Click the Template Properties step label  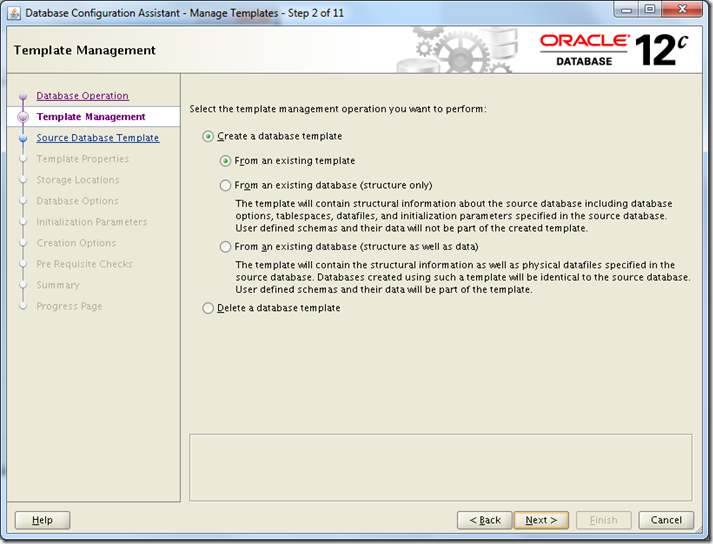pyautogui.click(x=83, y=159)
